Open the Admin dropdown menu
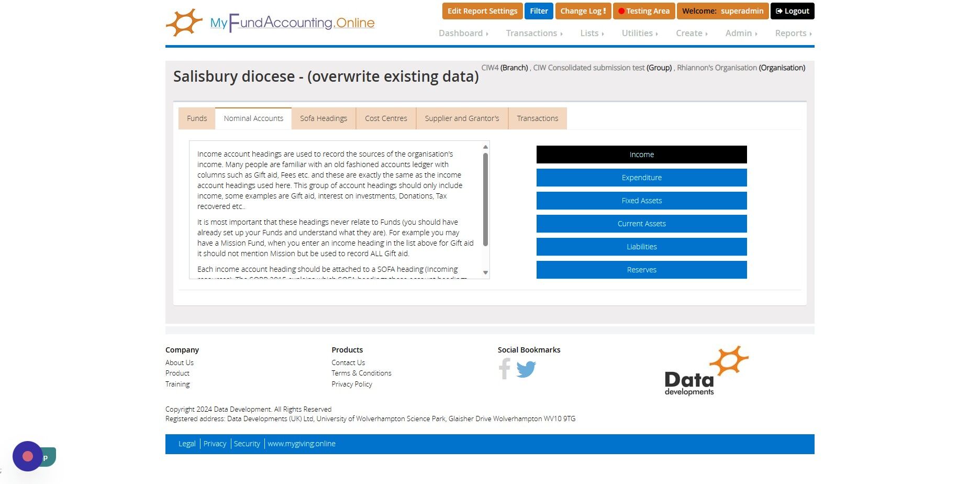980x484 pixels. [x=741, y=33]
